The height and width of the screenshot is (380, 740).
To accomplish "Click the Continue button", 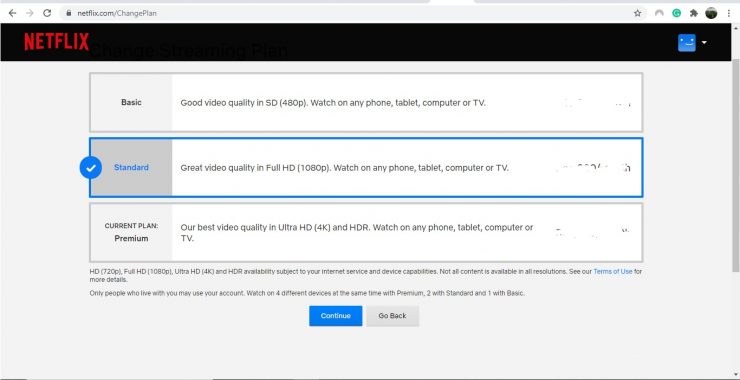I will click(x=336, y=316).
